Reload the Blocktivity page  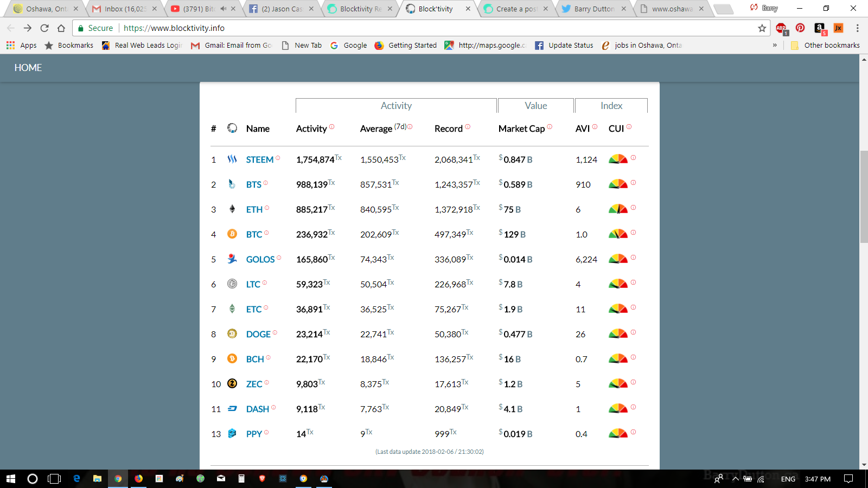pyautogui.click(x=44, y=28)
